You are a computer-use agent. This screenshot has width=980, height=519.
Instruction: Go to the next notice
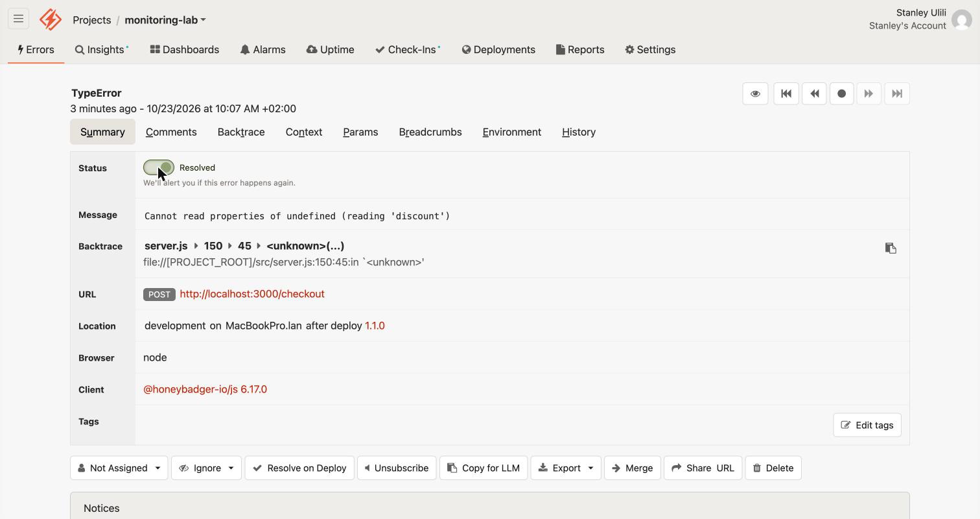[869, 93]
